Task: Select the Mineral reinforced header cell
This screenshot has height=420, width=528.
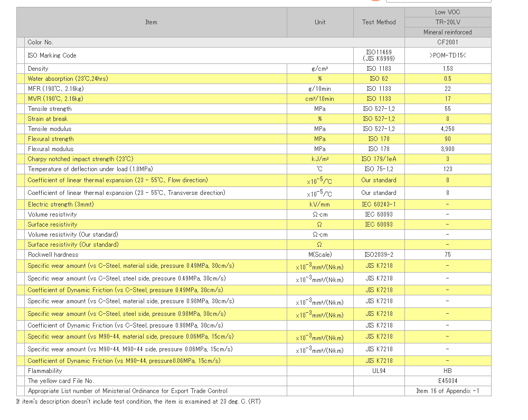Action: (447, 32)
